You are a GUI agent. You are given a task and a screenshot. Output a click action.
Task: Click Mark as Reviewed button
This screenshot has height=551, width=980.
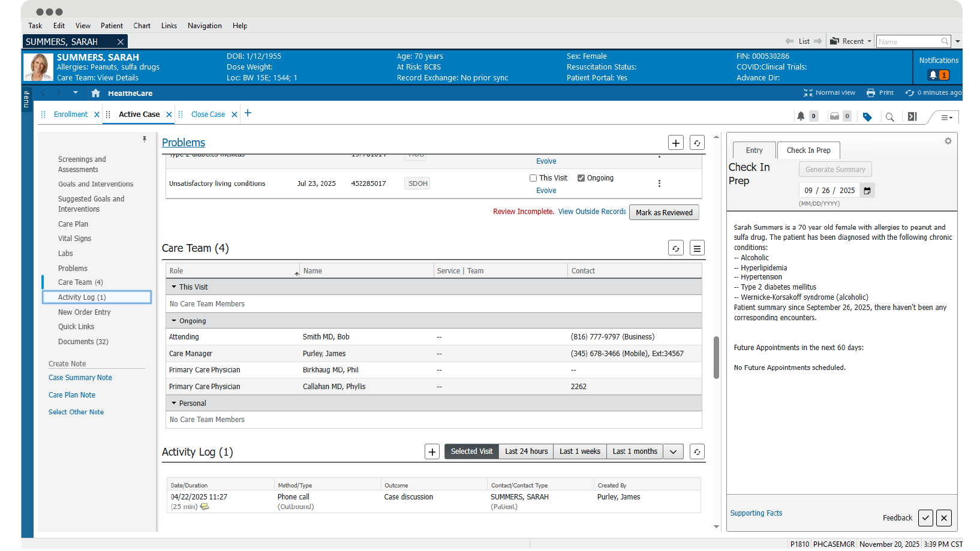663,213
